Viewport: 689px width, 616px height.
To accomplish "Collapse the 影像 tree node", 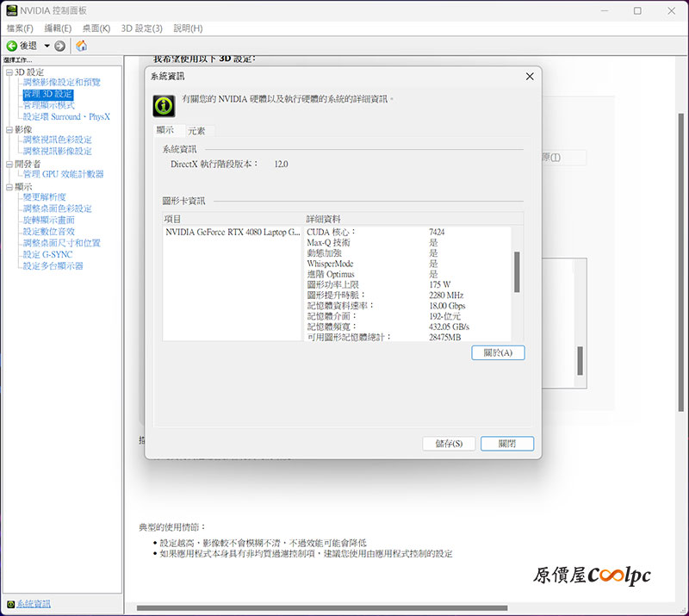I will tap(9, 130).
